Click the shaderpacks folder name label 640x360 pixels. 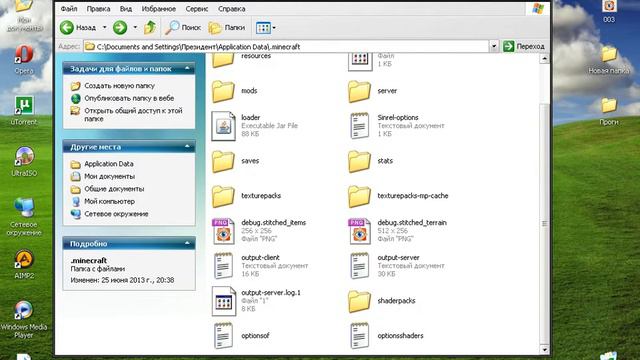pyautogui.click(x=396, y=301)
